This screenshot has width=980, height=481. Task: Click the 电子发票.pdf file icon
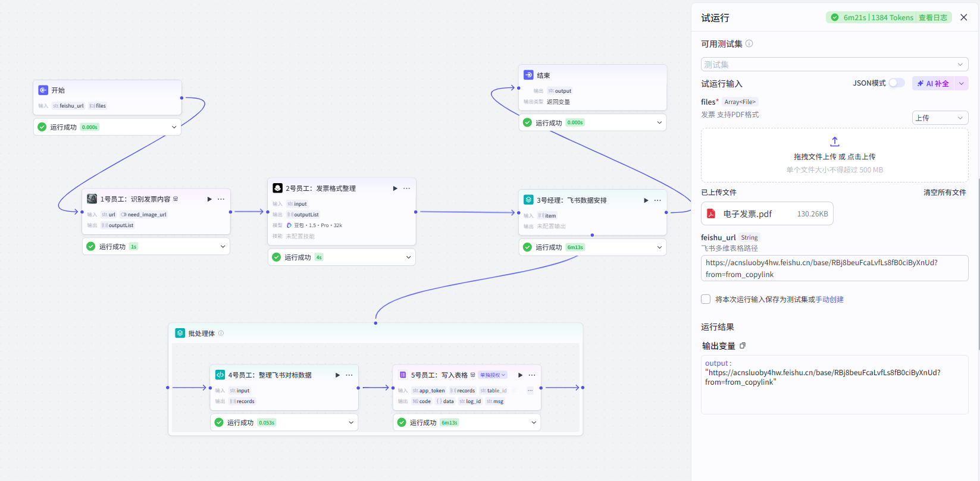coord(711,214)
